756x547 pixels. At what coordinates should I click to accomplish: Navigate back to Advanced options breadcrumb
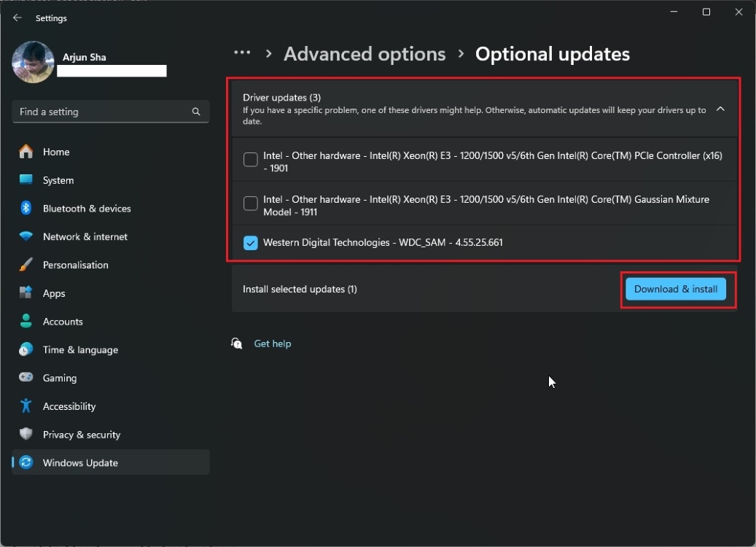pyautogui.click(x=365, y=53)
